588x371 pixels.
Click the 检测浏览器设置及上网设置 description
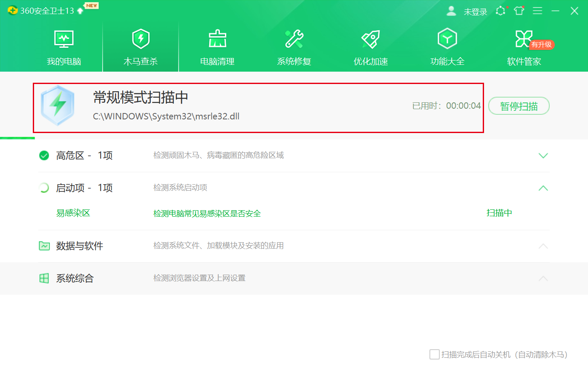coord(199,278)
